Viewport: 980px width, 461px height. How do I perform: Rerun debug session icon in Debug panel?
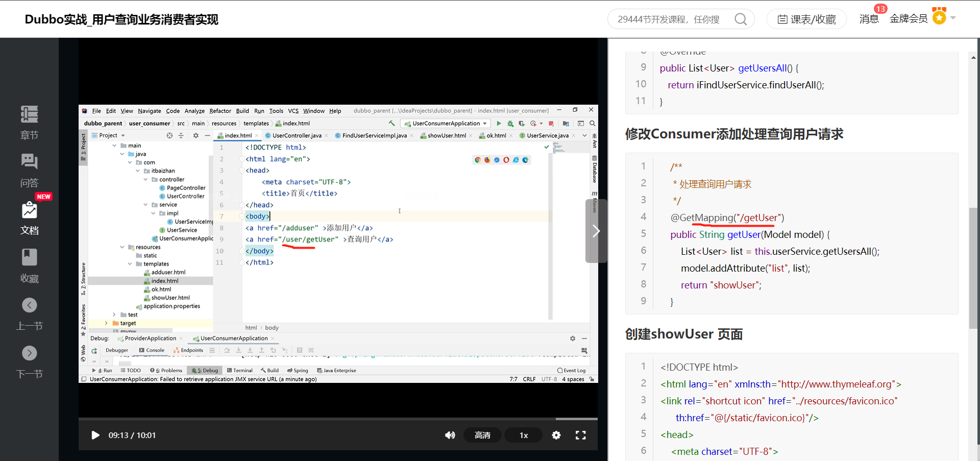(x=94, y=351)
